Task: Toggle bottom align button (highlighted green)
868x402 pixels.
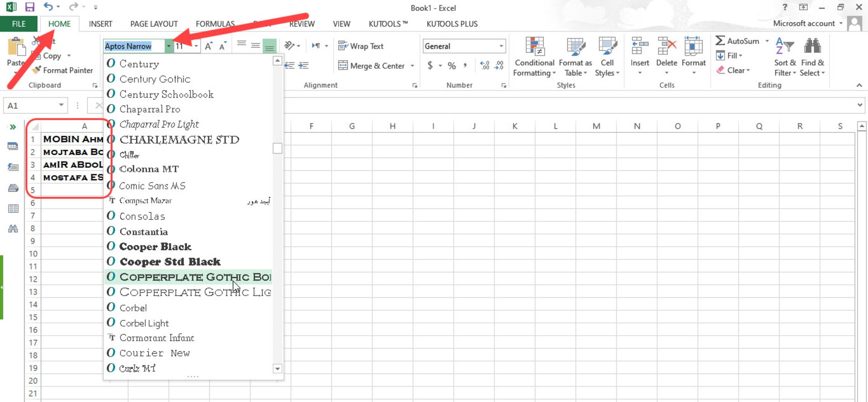Action: 269,46
